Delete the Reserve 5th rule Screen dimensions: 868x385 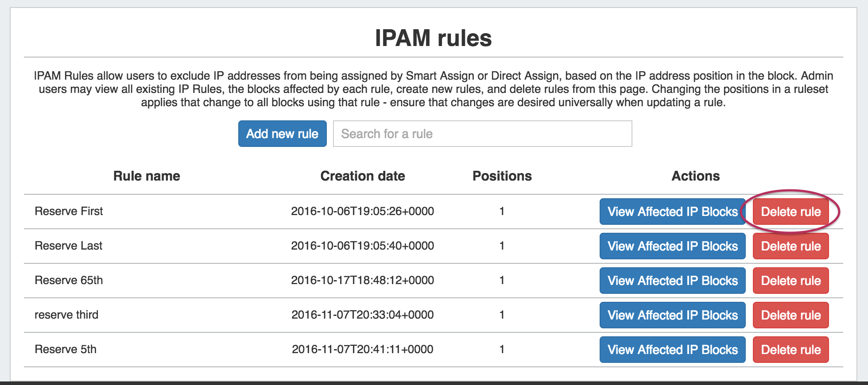790,350
